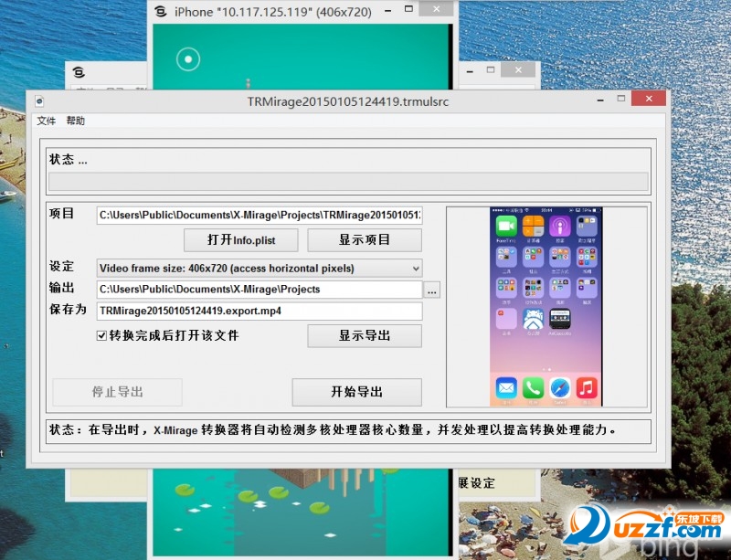
Task: Click the disabled 停止导出 button
Action: pos(117,392)
